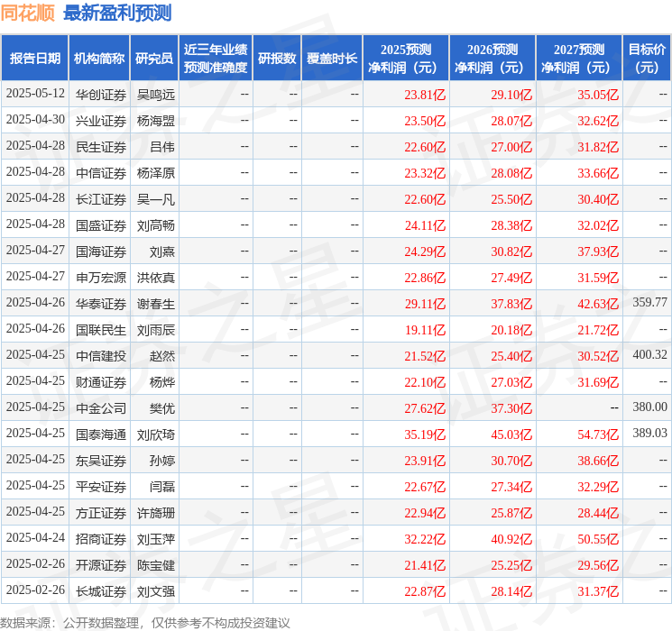Viewport: 672px width, 631px height.
Task: Select the 国海证券 institution cell
Action: [101, 251]
